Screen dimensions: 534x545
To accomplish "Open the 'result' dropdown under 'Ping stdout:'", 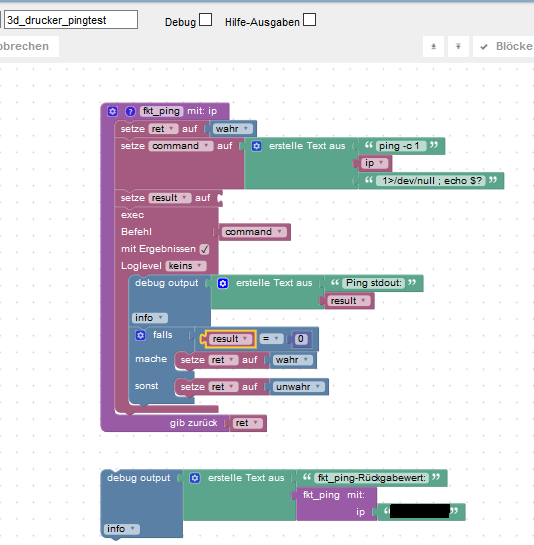I will pyautogui.click(x=349, y=301).
